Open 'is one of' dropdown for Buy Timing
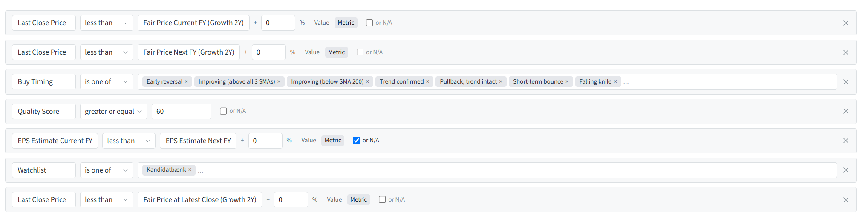The height and width of the screenshot is (216, 868). pos(107,82)
